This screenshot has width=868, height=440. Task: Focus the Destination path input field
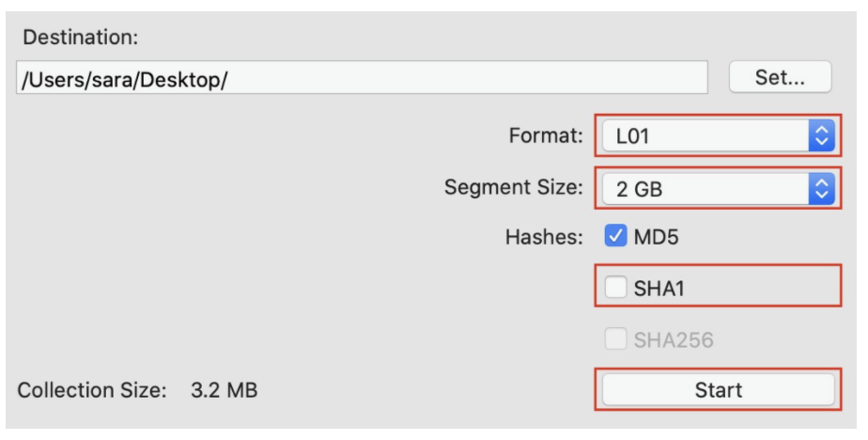pos(362,78)
